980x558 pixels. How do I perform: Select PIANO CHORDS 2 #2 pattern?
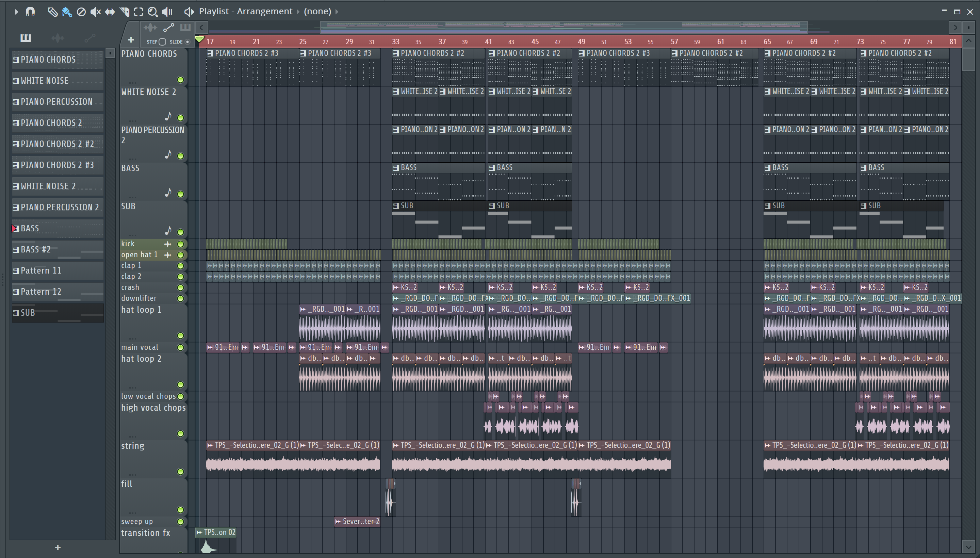point(58,144)
